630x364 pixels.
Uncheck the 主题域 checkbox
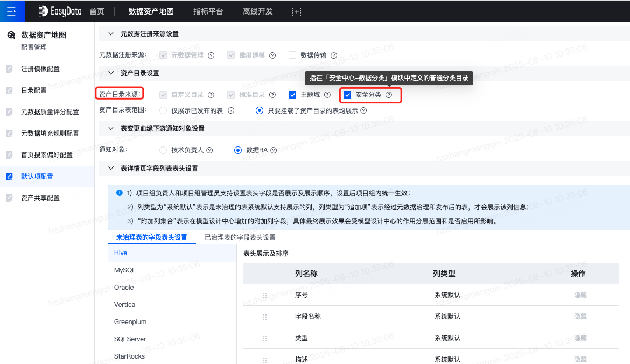pyautogui.click(x=292, y=95)
